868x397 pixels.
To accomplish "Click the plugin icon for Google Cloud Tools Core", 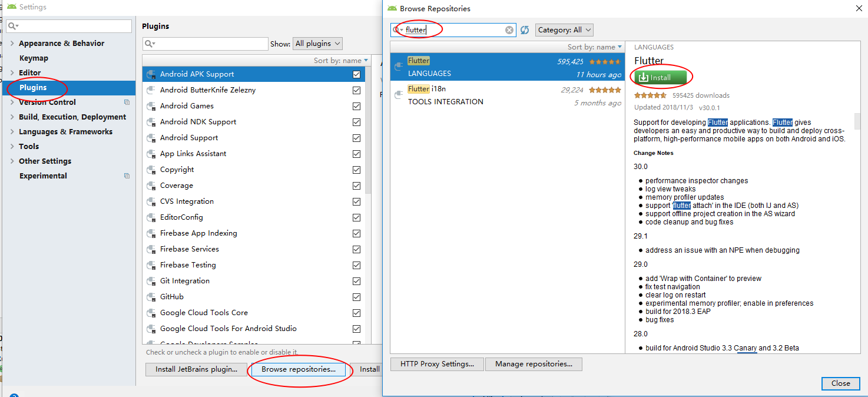I will pos(151,313).
